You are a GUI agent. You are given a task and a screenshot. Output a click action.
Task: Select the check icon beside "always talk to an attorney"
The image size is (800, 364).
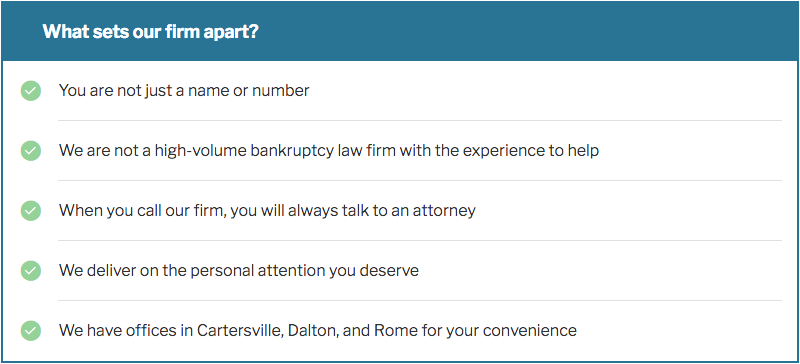tap(31, 211)
